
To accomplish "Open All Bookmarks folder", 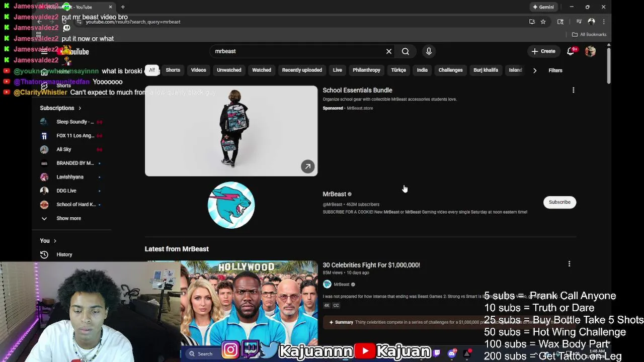I will 589,35.
